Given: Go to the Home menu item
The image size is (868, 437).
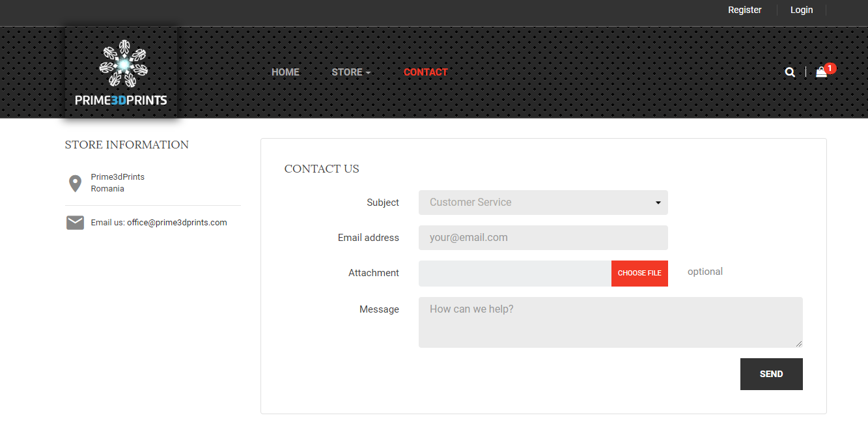Looking at the screenshot, I should [x=285, y=72].
